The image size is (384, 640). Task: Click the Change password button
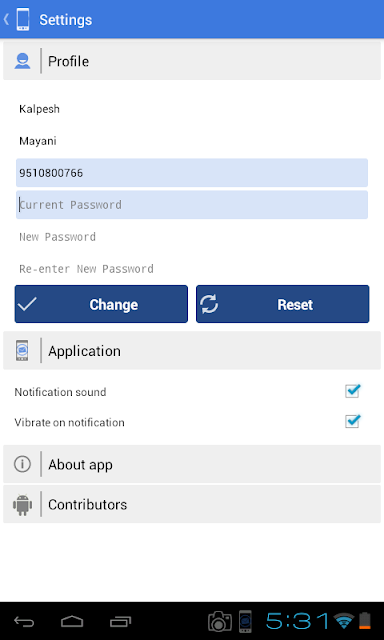click(x=101, y=304)
